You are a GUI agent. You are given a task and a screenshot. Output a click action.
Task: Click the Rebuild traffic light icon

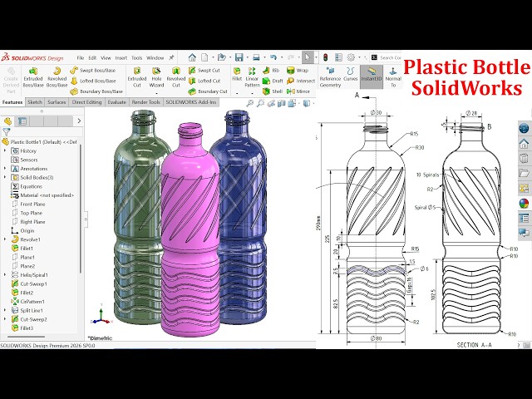coord(325,57)
